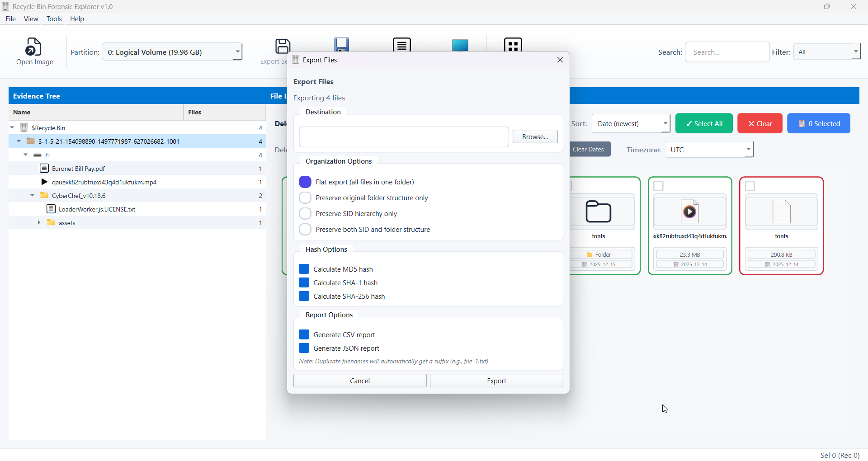Viewport: 868px width, 461px height.
Task: Check the checkbox on the fonts file card
Action: (x=750, y=186)
